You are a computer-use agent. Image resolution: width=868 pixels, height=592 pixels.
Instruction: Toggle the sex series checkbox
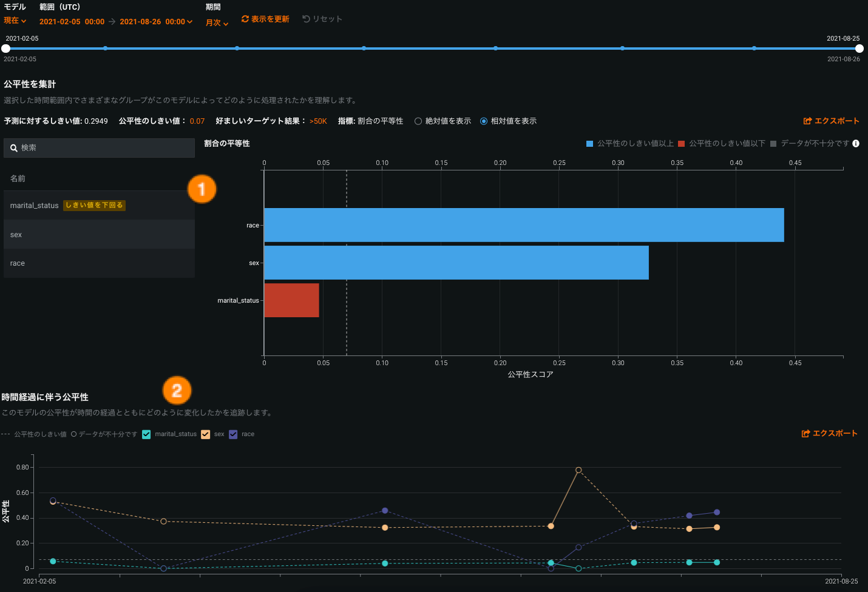click(x=206, y=434)
